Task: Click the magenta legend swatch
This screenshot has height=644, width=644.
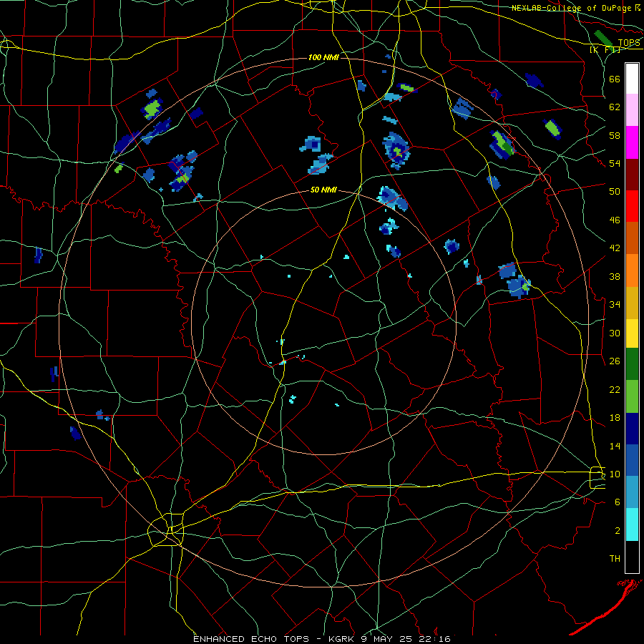Action: (x=632, y=142)
